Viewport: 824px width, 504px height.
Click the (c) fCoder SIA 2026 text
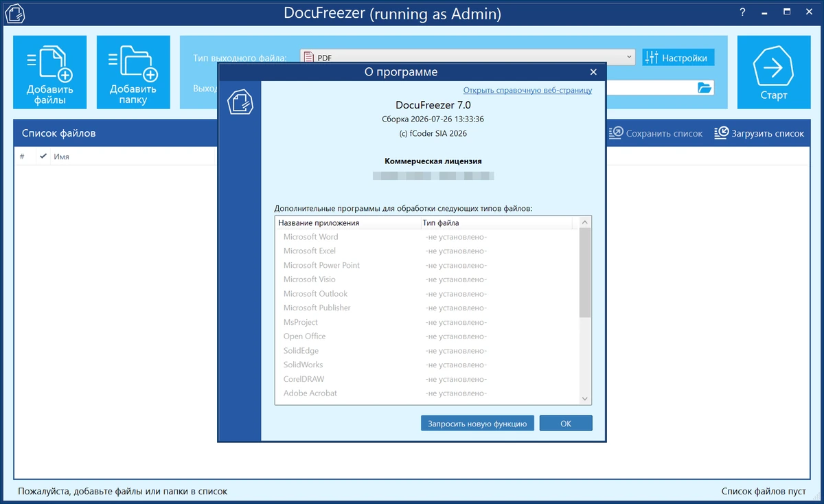(433, 134)
